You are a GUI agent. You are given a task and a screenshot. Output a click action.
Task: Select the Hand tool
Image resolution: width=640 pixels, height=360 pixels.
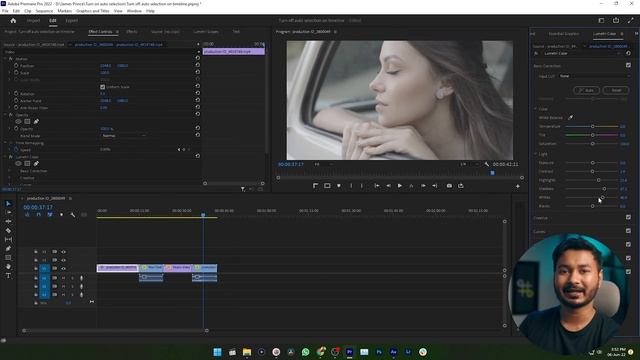(9, 267)
